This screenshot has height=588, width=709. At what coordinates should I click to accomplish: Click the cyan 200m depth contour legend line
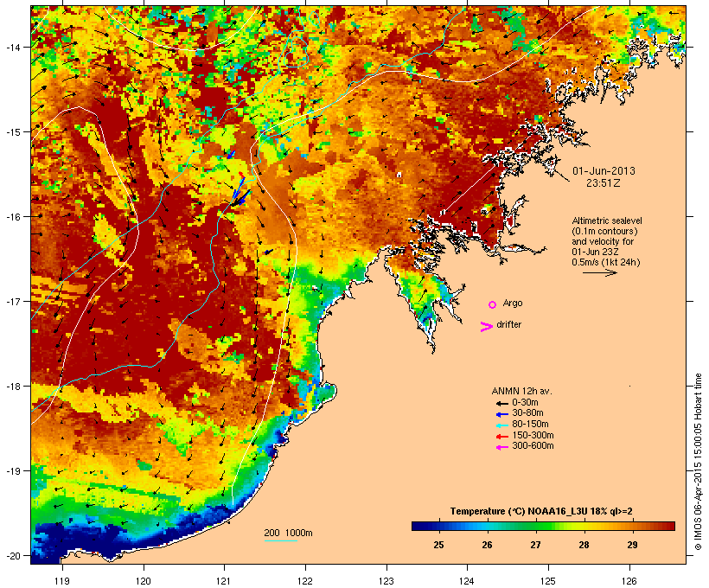[x=280, y=540]
